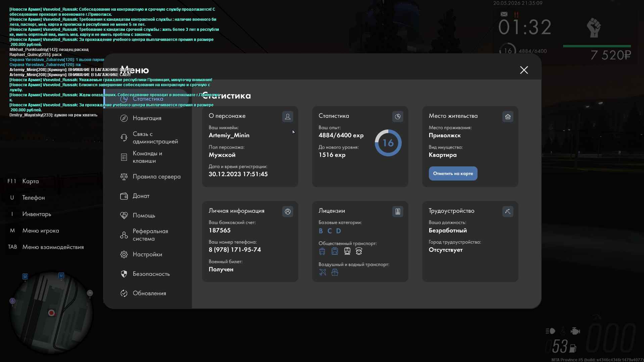Open the Настройки menu section
The width and height of the screenshot is (644, 362).
tap(147, 254)
